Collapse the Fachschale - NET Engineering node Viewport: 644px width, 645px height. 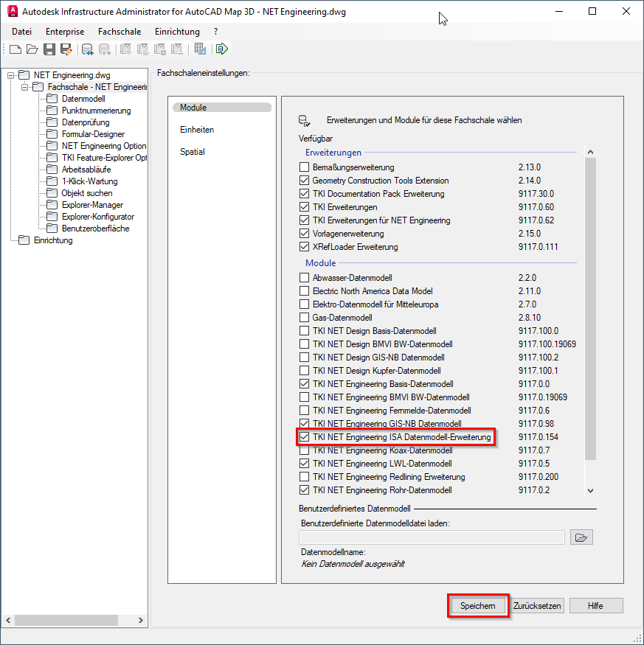(24, 87)
